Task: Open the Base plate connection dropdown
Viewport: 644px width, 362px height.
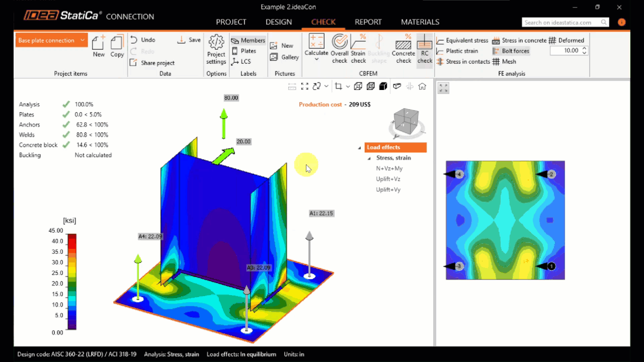Action: pyautogui.click(x=51, y=40)
